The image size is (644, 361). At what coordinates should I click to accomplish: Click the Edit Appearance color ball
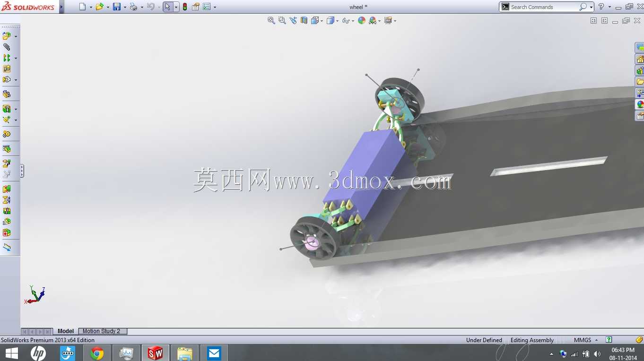point(362,20)
